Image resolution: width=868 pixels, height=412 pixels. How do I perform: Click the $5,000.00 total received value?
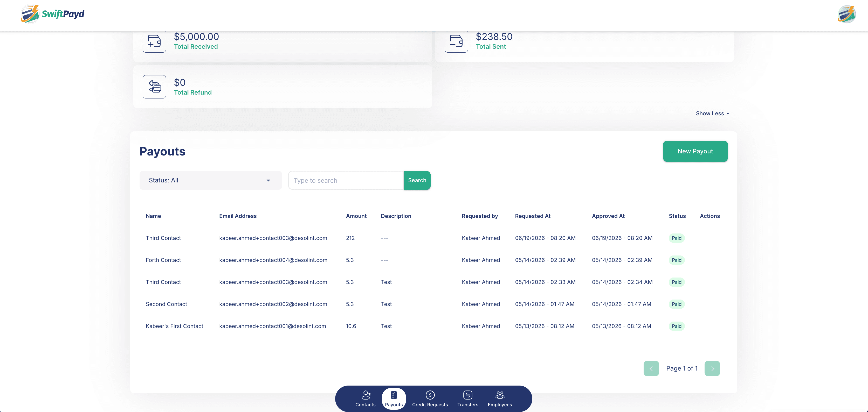(196, 37)
